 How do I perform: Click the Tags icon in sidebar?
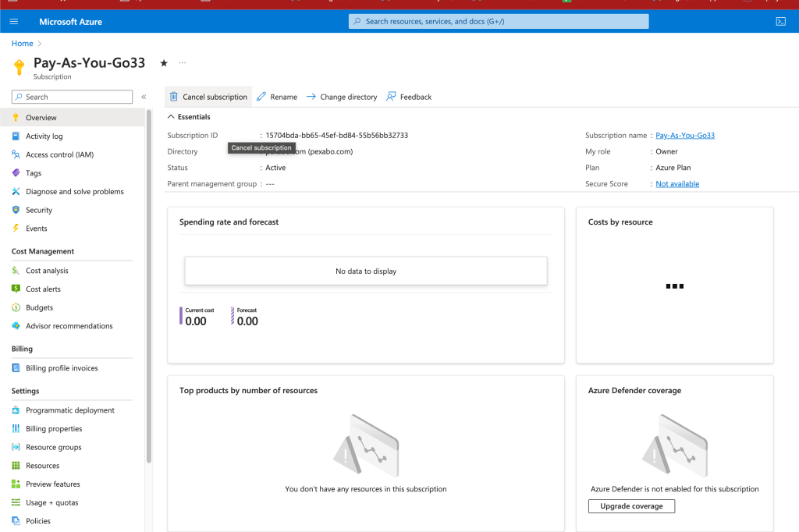[16, 172]
